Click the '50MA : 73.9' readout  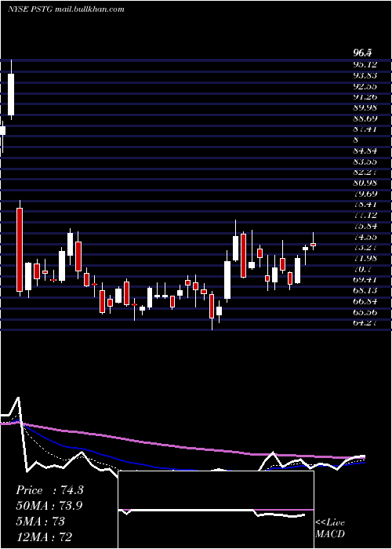[50, 506]
